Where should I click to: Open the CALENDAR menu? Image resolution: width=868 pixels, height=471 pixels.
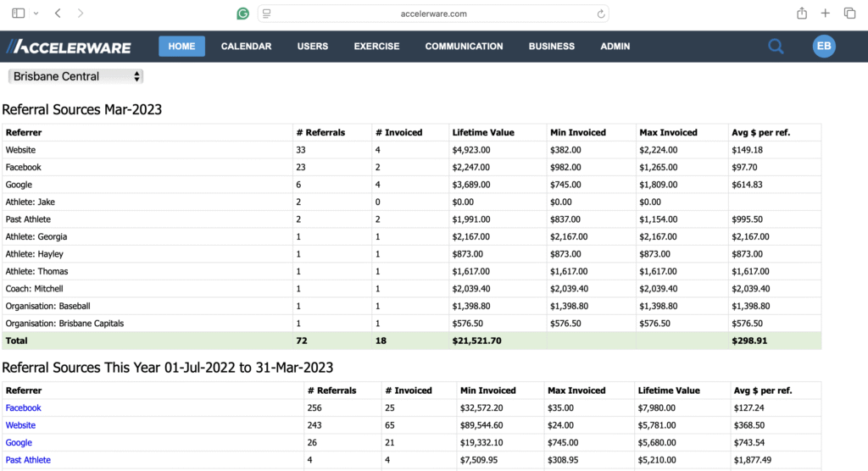[246, 47]
